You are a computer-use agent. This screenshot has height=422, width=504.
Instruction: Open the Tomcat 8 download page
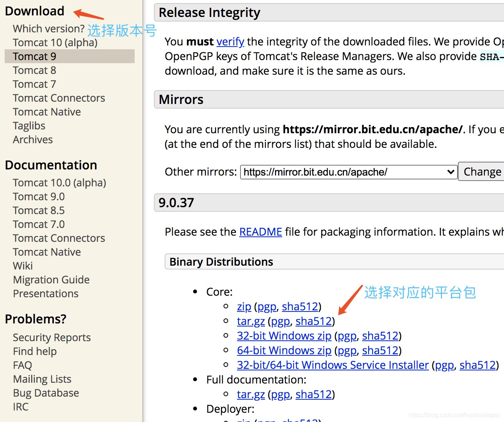pos(34,70)
